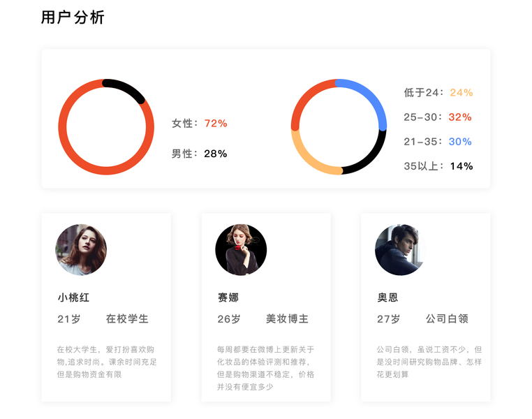Select the 低于24 legend entry

(x=438, y=92)
